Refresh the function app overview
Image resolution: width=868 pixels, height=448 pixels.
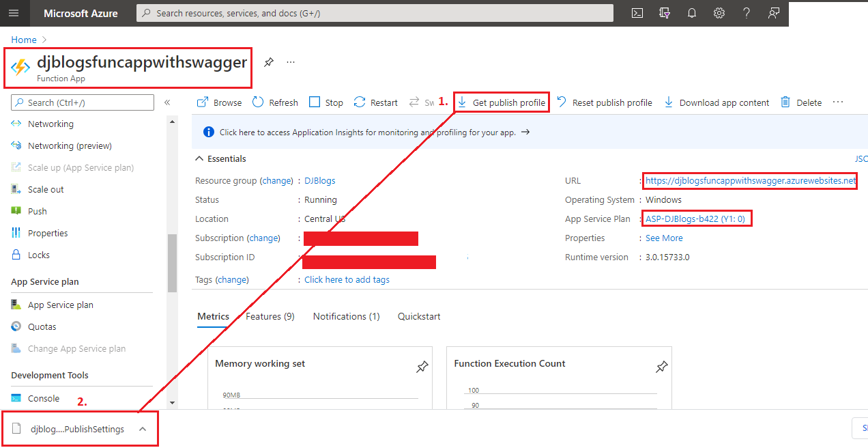pos(275,102)
